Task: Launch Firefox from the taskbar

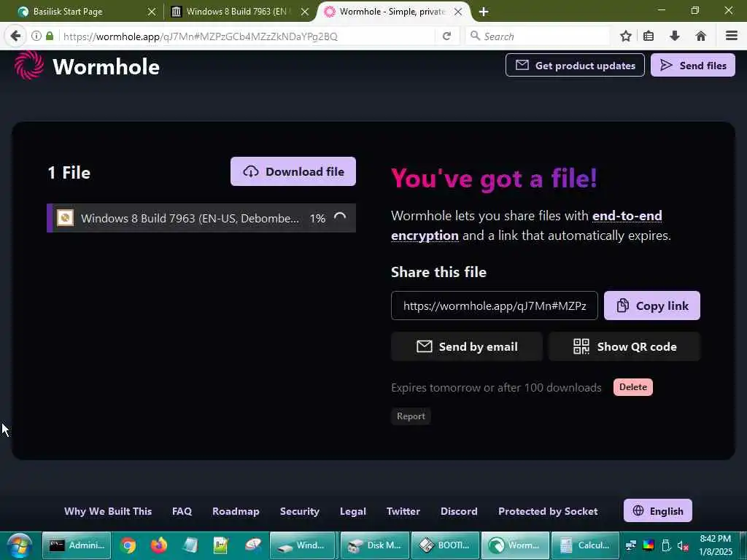Action: click(159, 545)
